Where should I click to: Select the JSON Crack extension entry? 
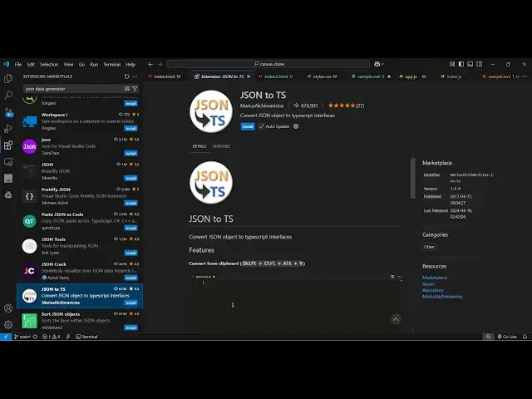80,271
